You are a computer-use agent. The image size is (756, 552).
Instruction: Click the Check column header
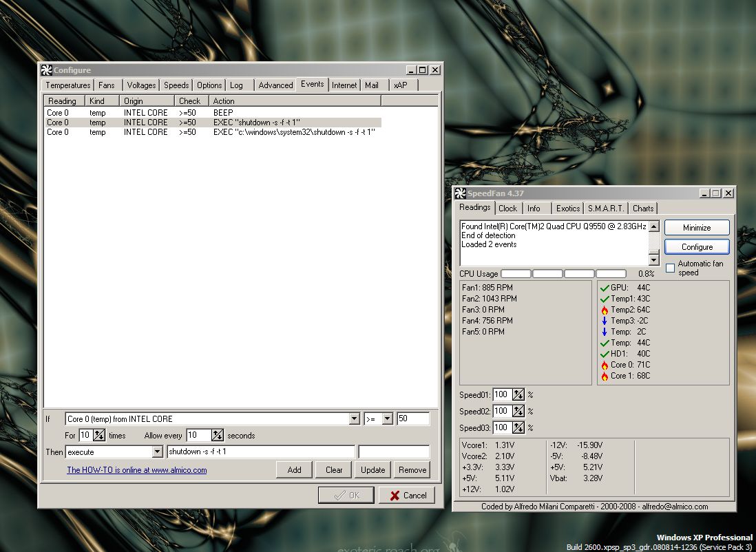point(191,100)
